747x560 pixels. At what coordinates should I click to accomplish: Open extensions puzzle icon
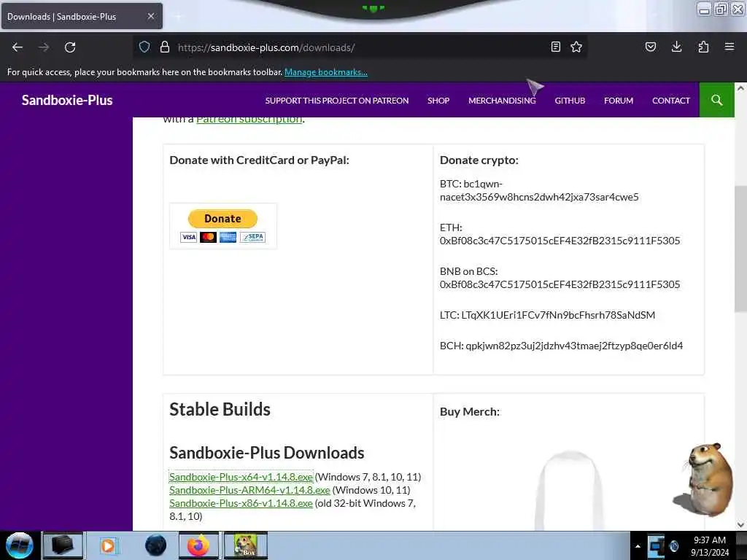(x=703, y=47)
